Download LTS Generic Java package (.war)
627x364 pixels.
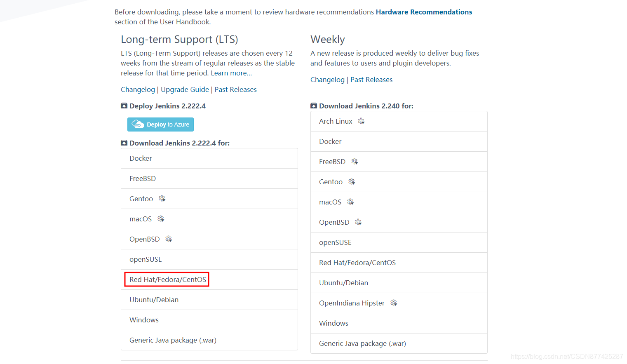(209, 340)
